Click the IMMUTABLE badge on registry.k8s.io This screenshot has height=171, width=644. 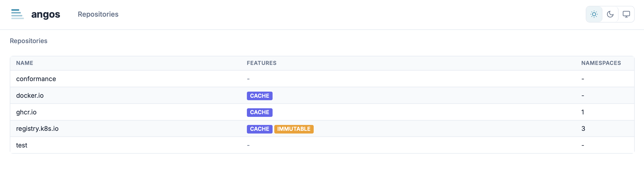(294, 129)
